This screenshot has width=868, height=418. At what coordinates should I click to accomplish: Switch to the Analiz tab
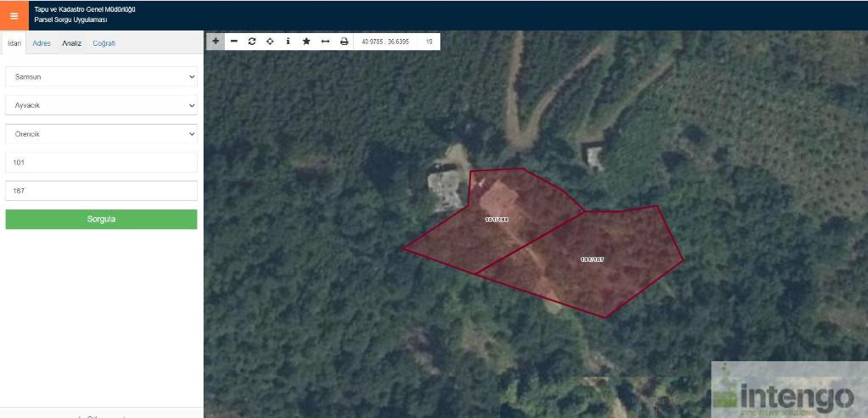72,43
